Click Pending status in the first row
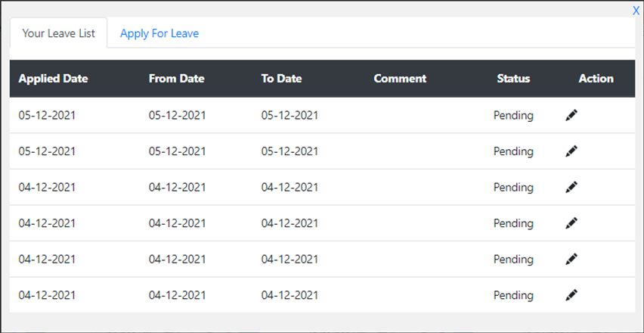The image size is (644, 333). pyautogui.click(x=513, y=116)
